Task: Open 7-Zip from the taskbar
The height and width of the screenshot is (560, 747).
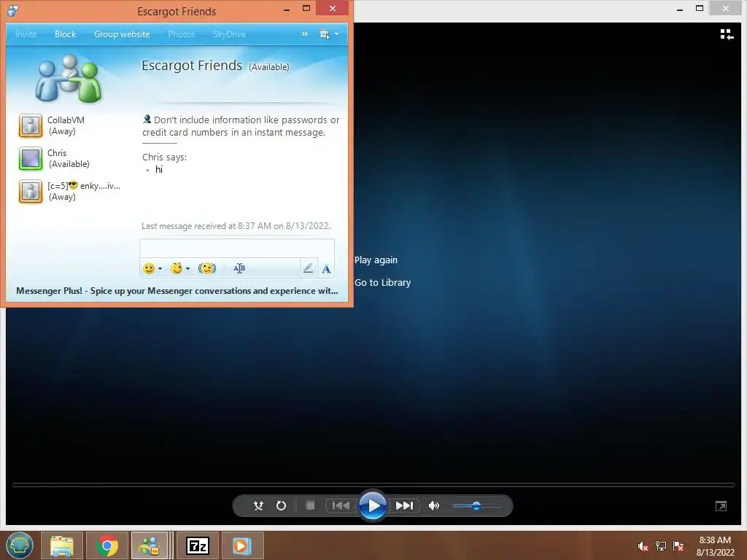Action: (198, 545)
